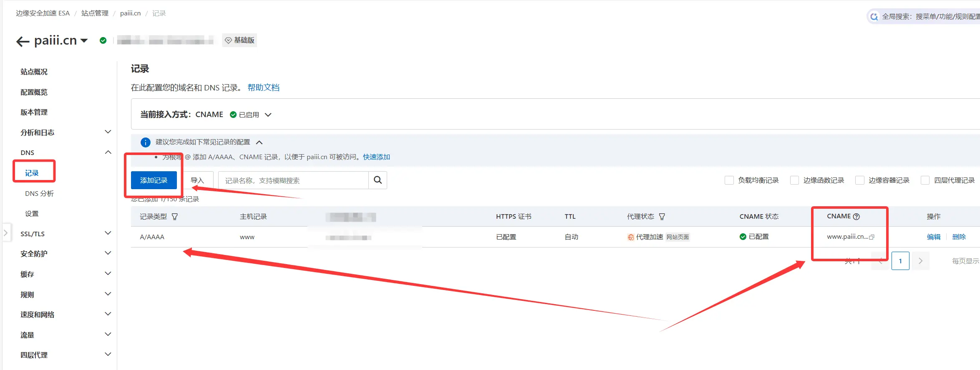Click the back arrow beside paiii.cn
Viewport: 980px width, 370px height.
click(x=23, y=41)
